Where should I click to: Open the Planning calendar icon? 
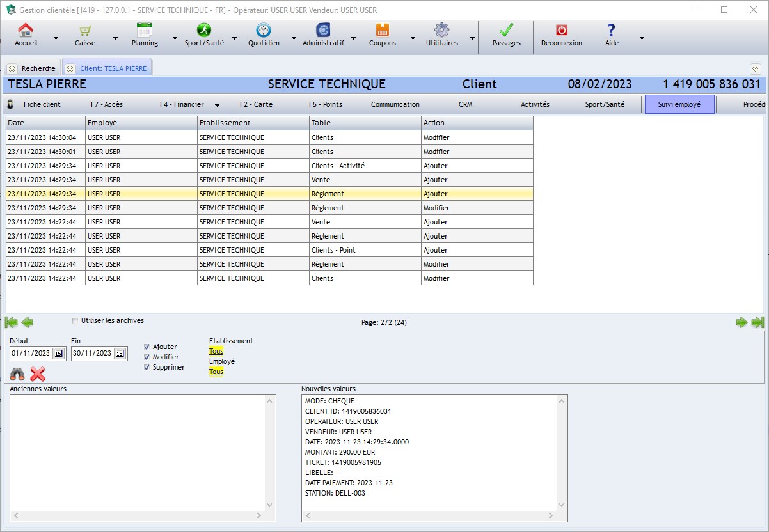pyautogui.click(x=145, y=31)
